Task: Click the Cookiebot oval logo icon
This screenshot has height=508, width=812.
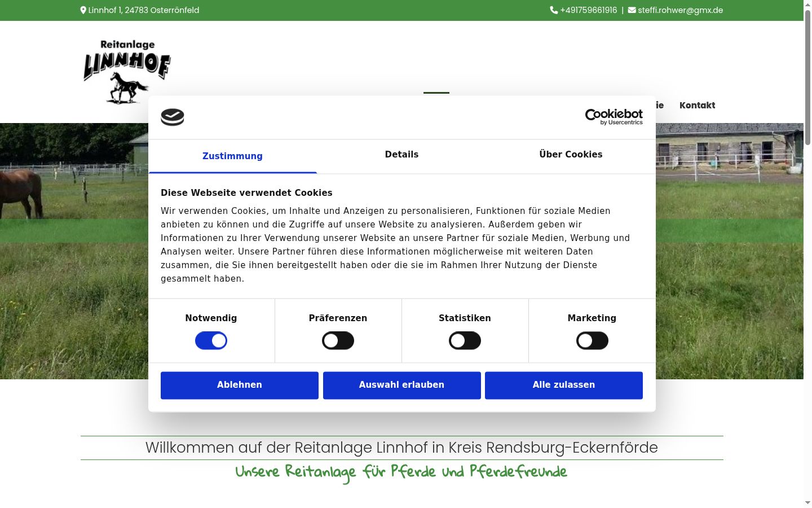Action: (173, 117)
